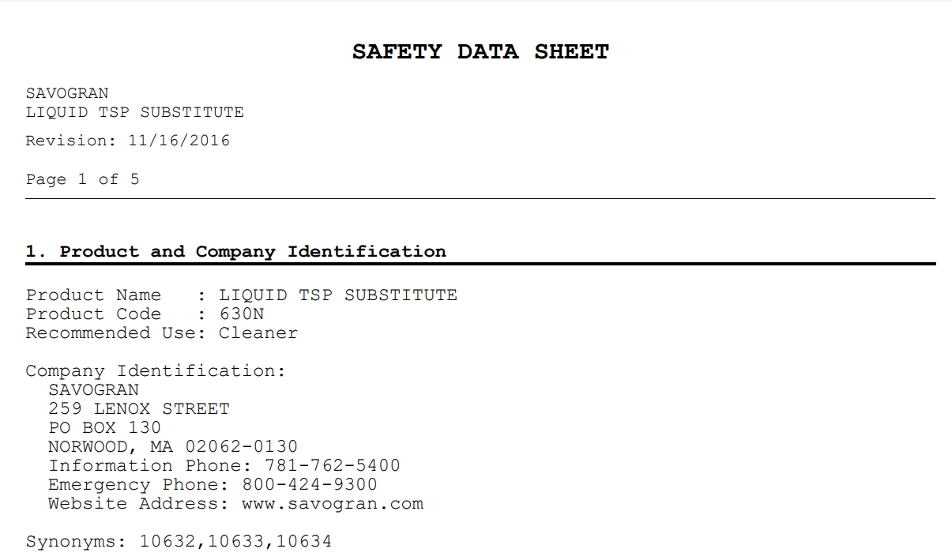Click the Product Code 630N value
This screenshot has height=560, width=952.
coord(242,314)
